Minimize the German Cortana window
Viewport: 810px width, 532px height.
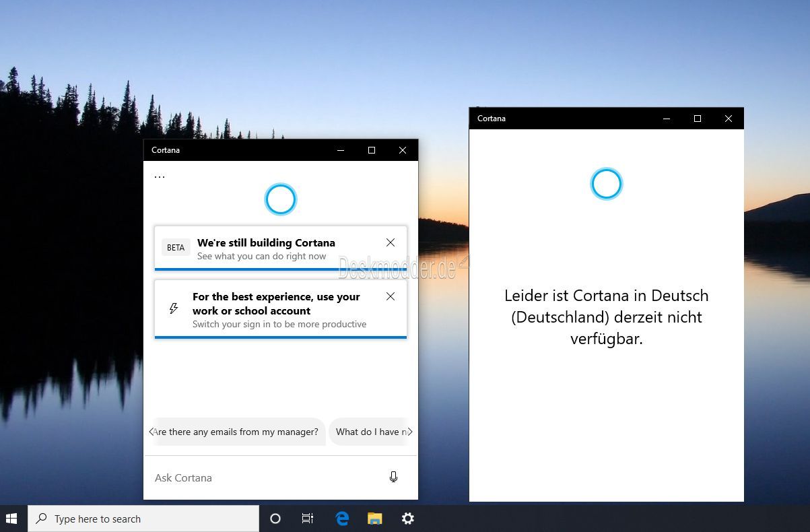click(x=667, y=119)
